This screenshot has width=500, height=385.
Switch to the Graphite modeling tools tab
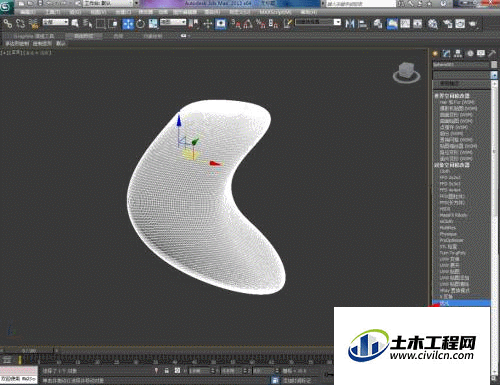[34, 36]
